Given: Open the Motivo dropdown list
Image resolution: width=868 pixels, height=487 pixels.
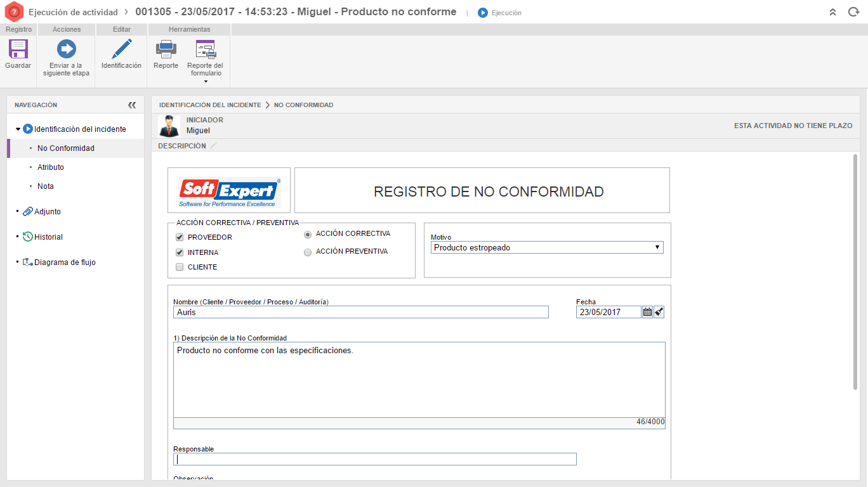Looking at the screenshot, I should (547, 248).
